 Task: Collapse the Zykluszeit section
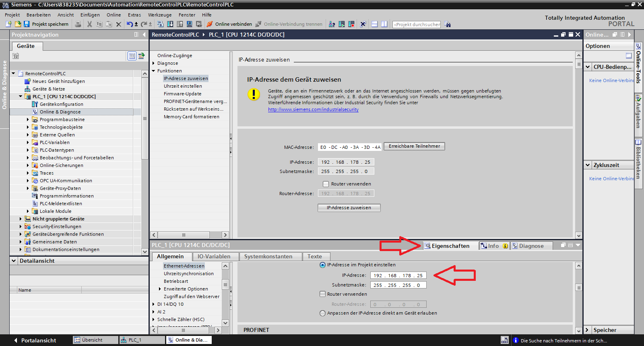pyautogui.click(x=588, y=165)
